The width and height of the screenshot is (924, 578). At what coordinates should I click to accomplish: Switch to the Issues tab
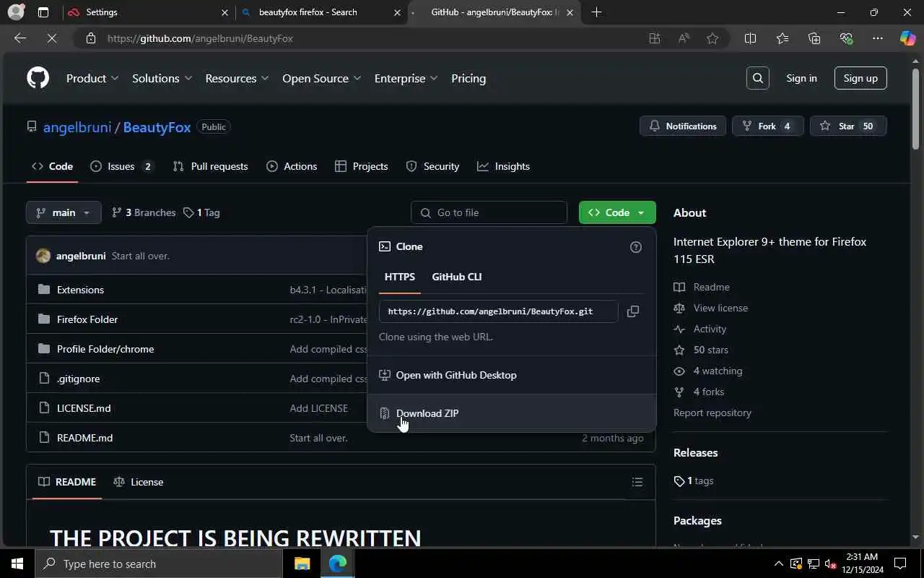point(122,166)
